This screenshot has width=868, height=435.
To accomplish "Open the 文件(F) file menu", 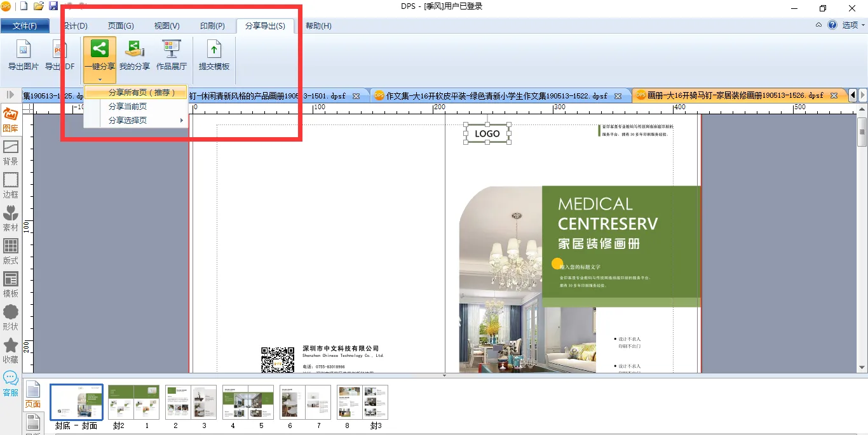I will click(25, 26).
